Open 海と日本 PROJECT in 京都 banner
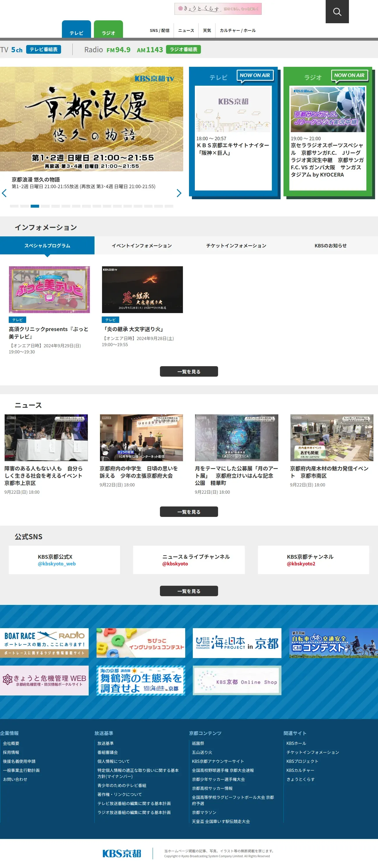 [237, 643]
